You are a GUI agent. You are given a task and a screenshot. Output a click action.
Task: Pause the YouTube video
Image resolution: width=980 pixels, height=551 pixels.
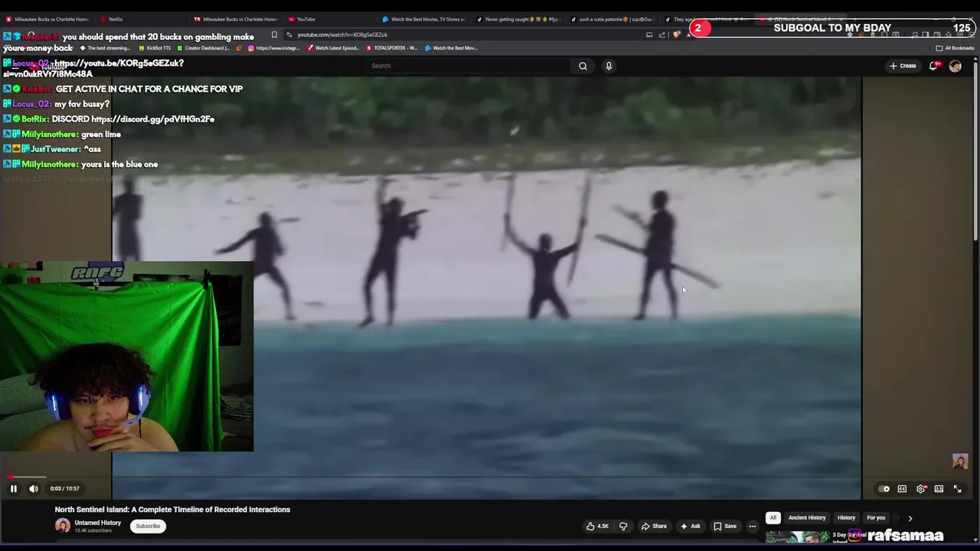tap(13, 488)
